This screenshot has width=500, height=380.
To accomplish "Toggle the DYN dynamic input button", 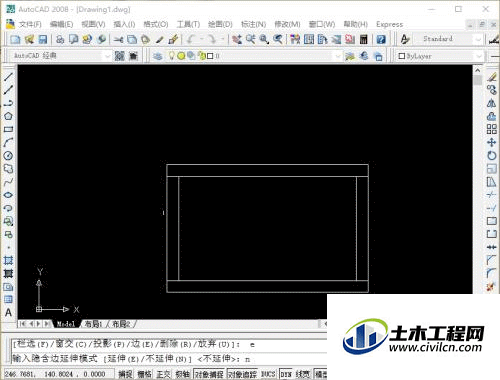I will pyautogui.click(x=286, y=374).
